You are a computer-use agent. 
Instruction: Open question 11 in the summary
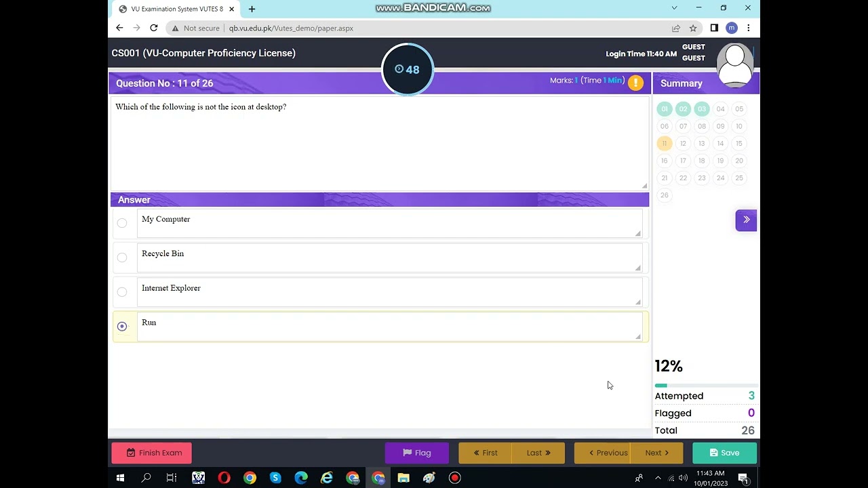click(665, 144)
